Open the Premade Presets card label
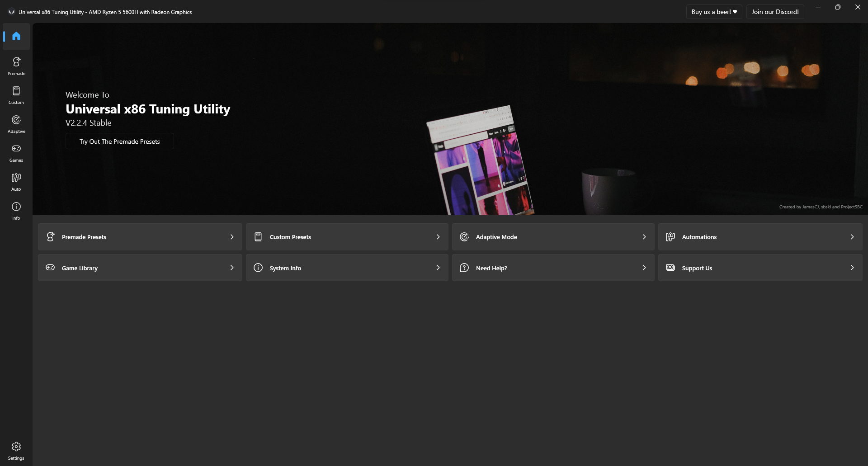Image resolution: width=868 pixels, height=466 pixels. (84, 237)
